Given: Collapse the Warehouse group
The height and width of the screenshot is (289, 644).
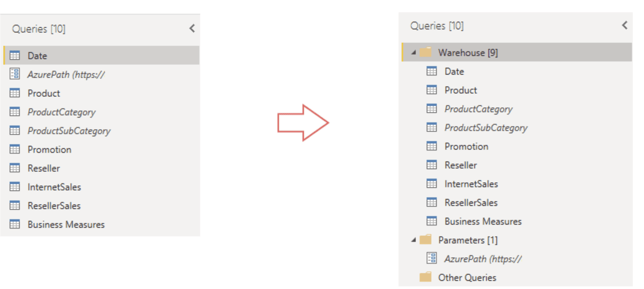Looking at the screenshot, I should pyautogui.click(x=413, y=53).
